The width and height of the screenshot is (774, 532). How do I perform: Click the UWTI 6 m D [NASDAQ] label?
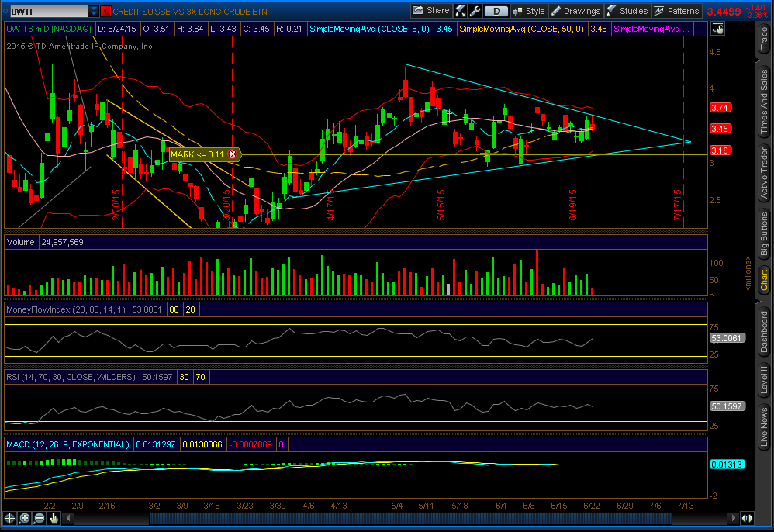click(x=48, y=29)
